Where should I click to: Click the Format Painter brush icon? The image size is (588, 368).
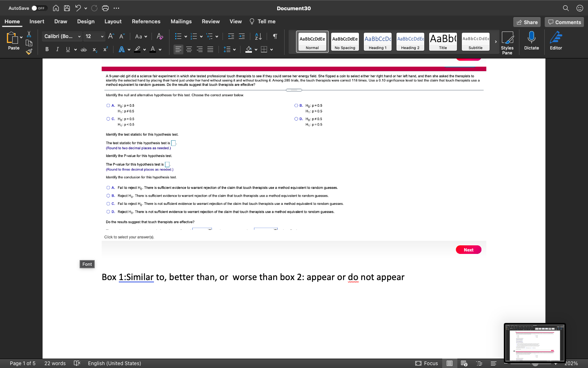pos(29,52)
